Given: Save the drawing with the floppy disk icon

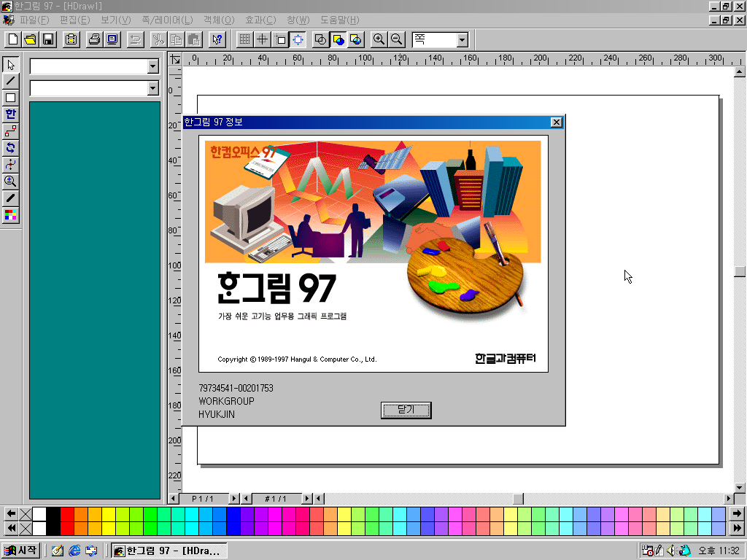Looking at the screenshot, I should [x=48, y=39].
